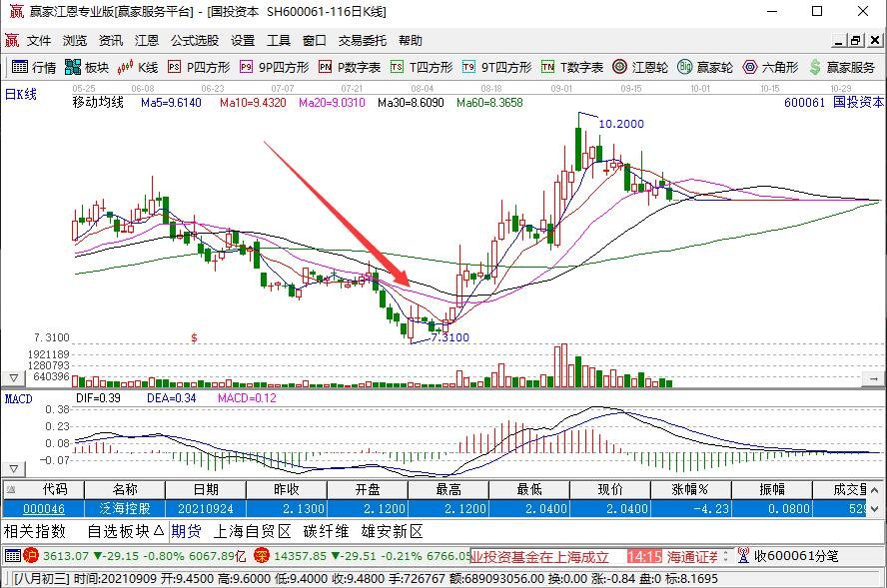Collapse the MACD panel triangle
The height and width of the screenshot is (588, 887).
coord(14,469)
